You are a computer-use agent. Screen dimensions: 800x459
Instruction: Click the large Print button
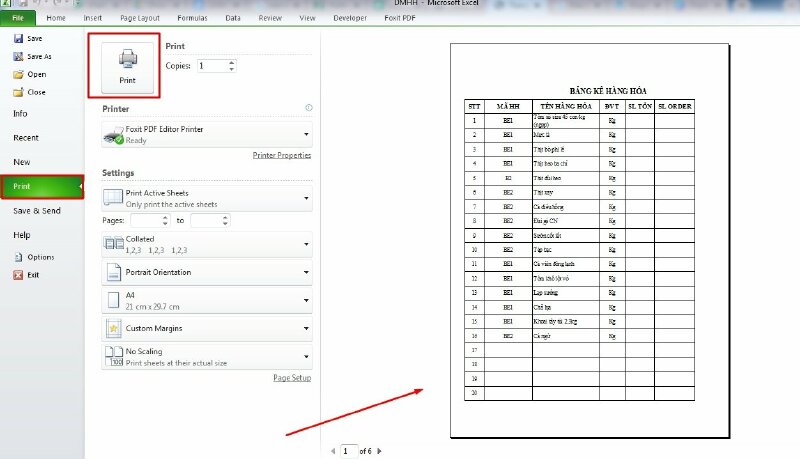click(127, 67)
